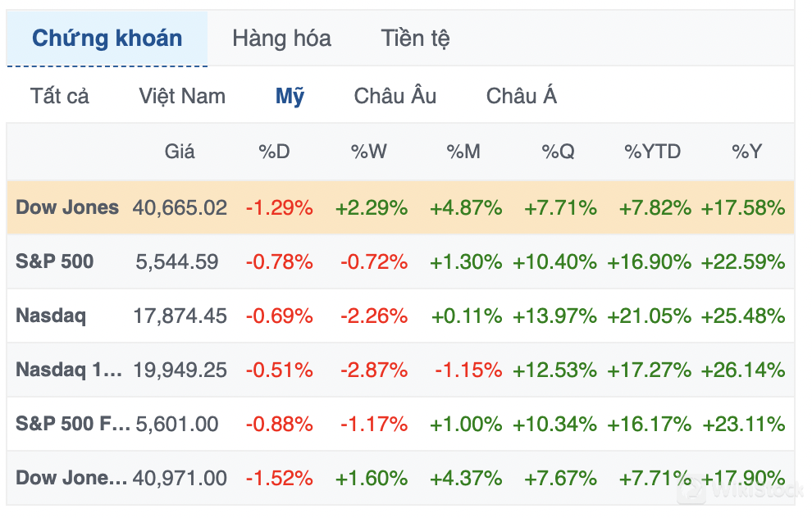Viewport: 812px width, 518px height.
Task: Select the Tất cả region filter
Action: 60,97
